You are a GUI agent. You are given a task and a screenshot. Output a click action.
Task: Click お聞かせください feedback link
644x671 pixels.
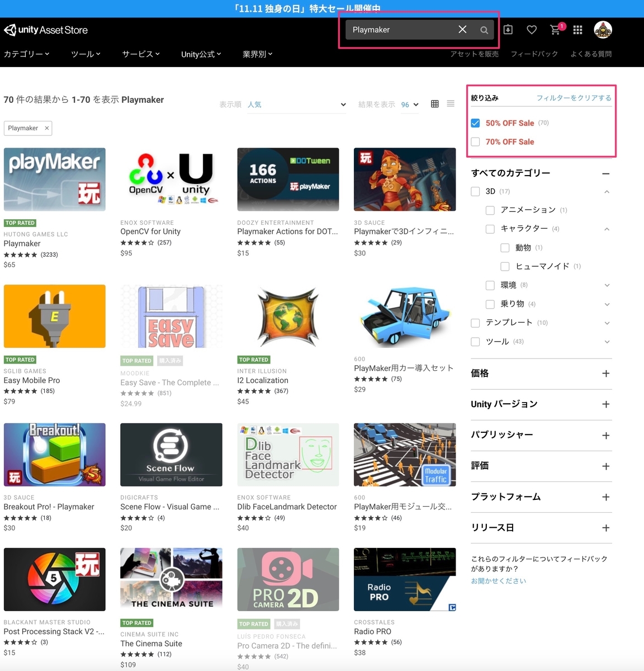(499, 581)
